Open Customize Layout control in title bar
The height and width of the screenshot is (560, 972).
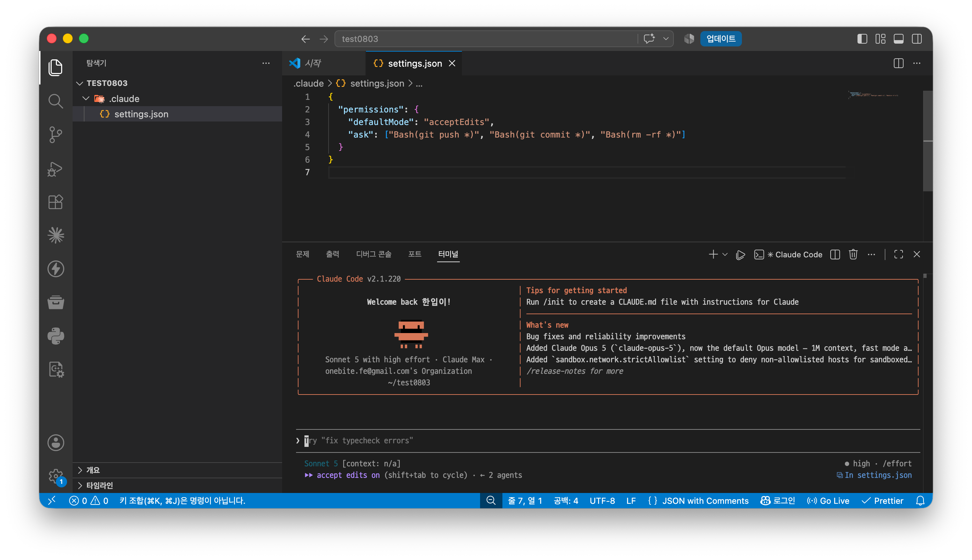coord(880,39)
